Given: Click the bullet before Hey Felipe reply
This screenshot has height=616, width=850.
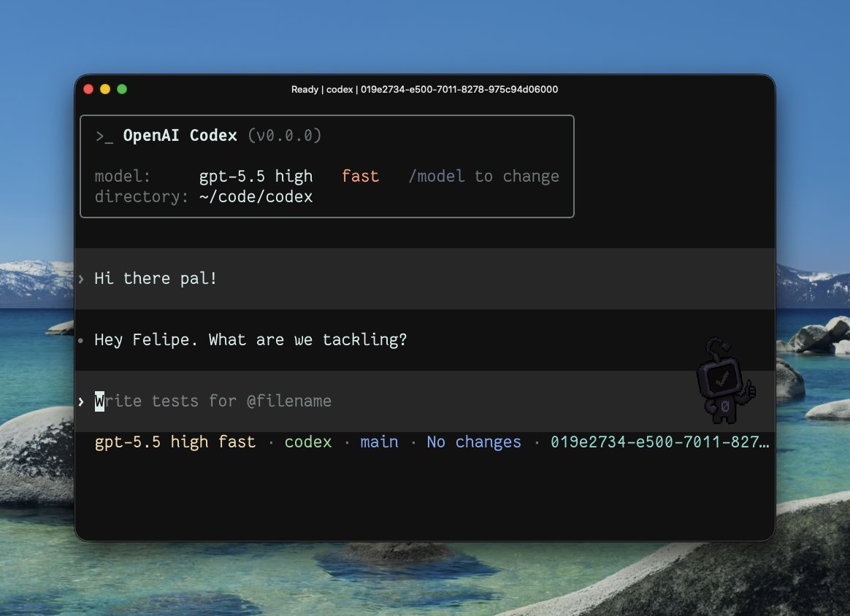Looking at the screenshot, I should 81,341.
